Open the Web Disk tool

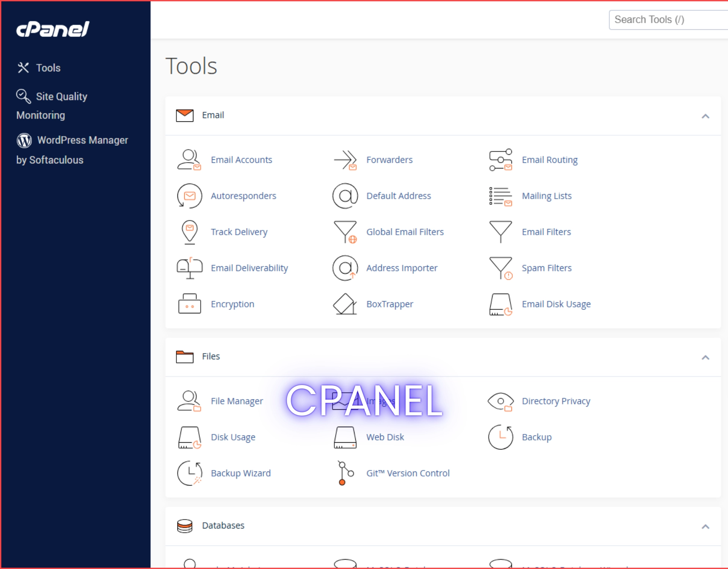click(385, 437)
